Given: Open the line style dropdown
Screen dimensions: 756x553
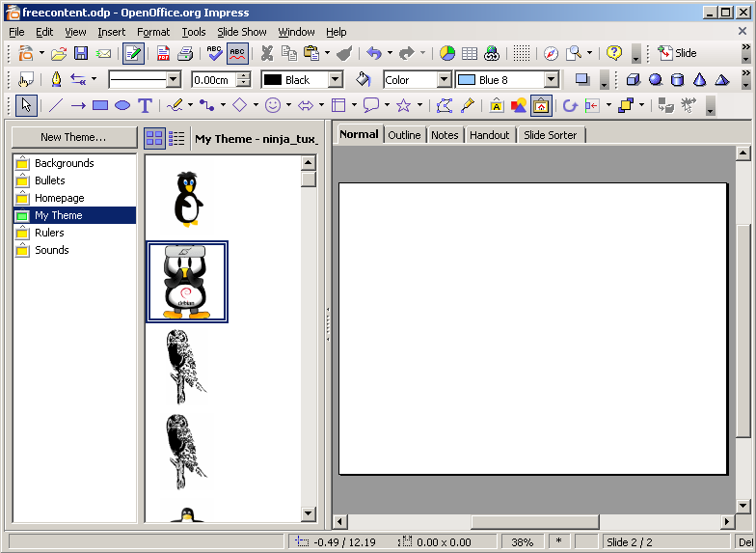Looking at the screenshot, I should (174, 79).
